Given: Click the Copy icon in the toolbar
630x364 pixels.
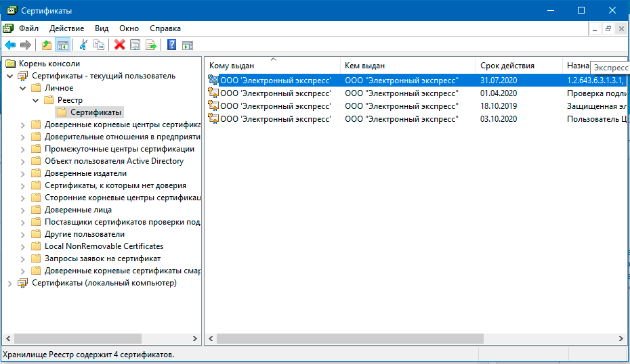Looking at the screenshot, I should click(99, 45).
